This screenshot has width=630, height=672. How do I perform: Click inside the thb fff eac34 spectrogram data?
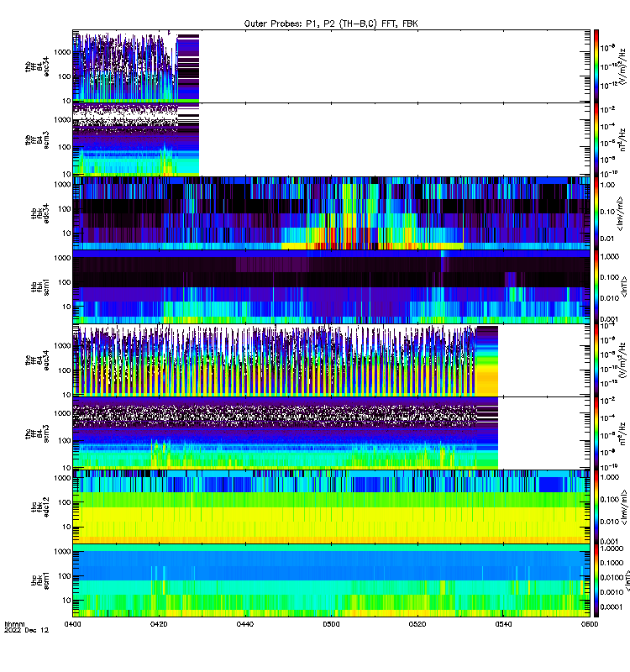(x=135, y=68)
